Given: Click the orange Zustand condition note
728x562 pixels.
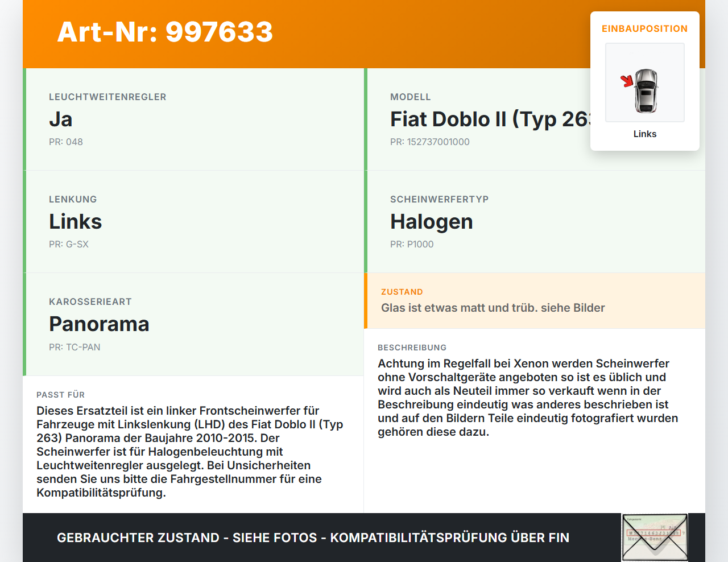Looking at the screenshot, I should click(535, 301).
